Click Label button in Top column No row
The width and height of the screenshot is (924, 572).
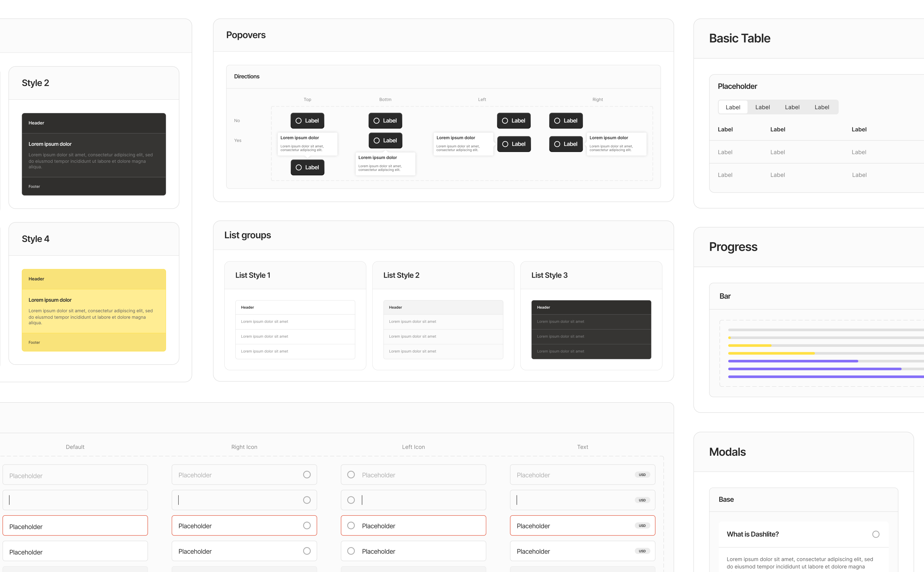pos(307,121)
